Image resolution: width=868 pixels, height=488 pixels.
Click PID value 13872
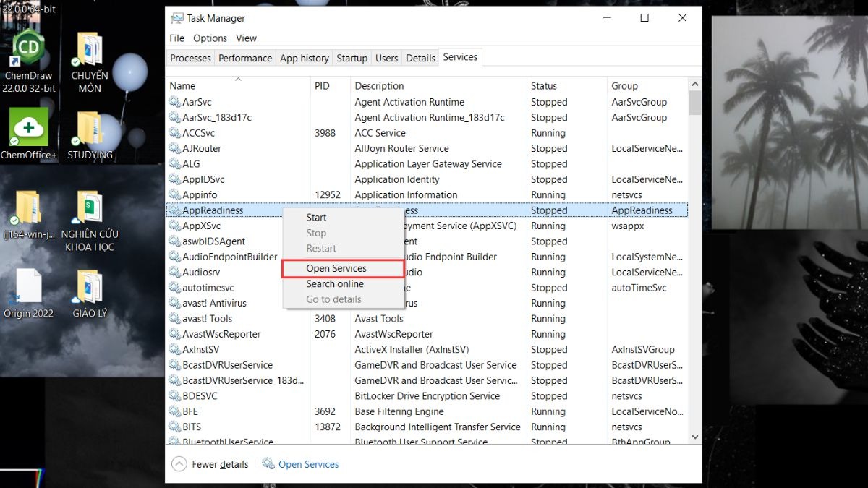(x=328, y=427)
